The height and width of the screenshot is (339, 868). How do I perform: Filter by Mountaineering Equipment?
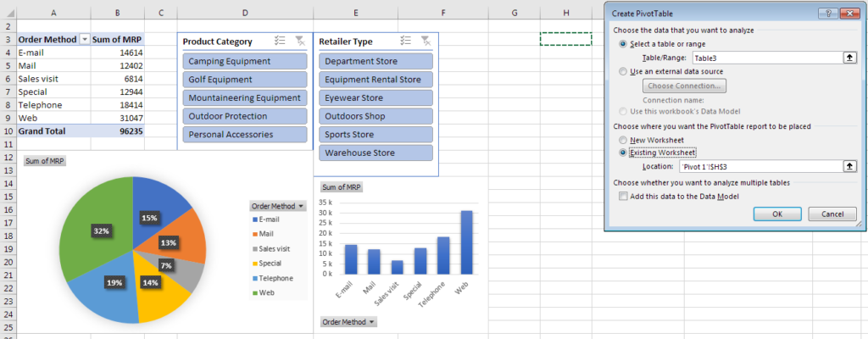click(x=244, y=98)
